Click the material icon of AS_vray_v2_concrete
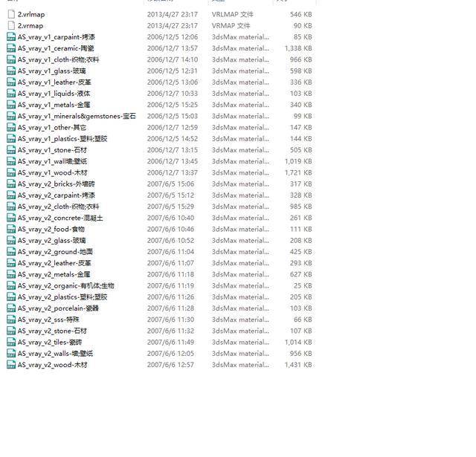 click(11, 218)
